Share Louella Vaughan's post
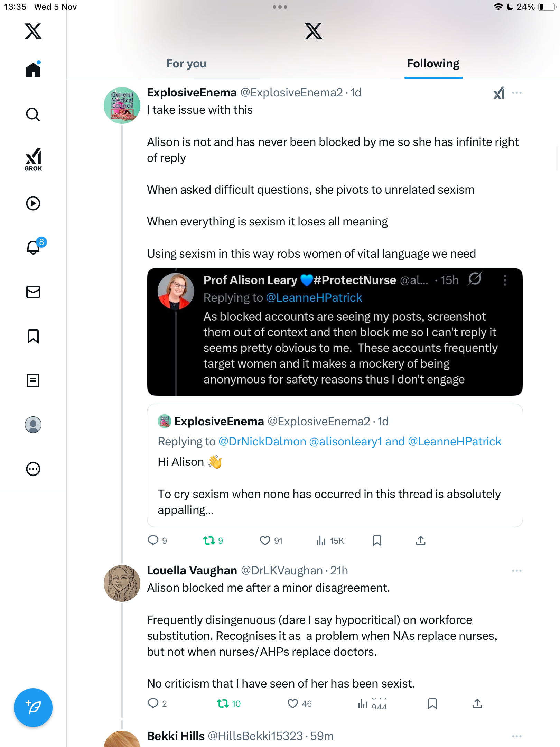560x747 pixels. click(x=477, y=703)
